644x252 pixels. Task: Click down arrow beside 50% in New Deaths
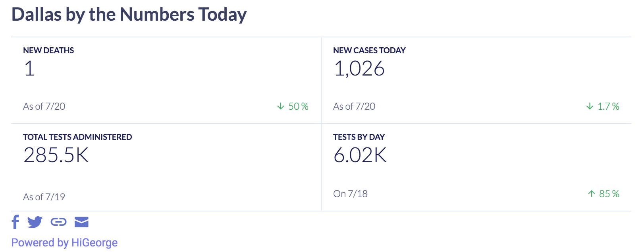click(x=281, y=106)
